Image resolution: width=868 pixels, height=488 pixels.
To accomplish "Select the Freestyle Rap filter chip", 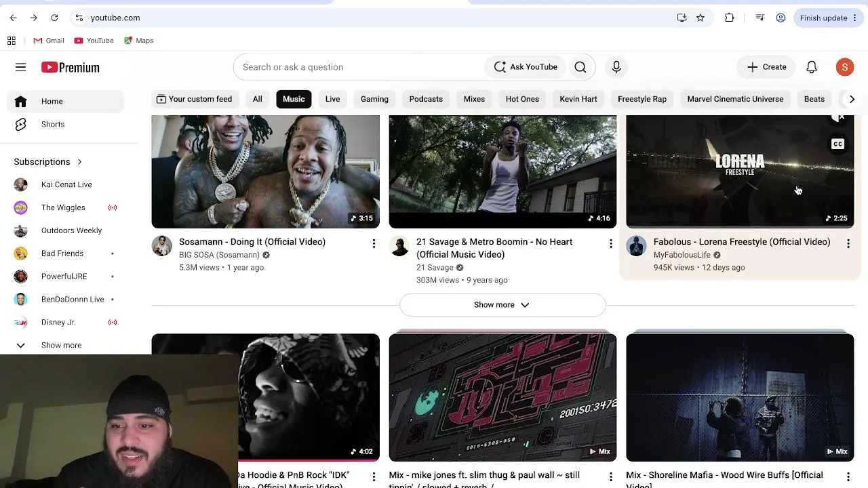I will point(642,99).
